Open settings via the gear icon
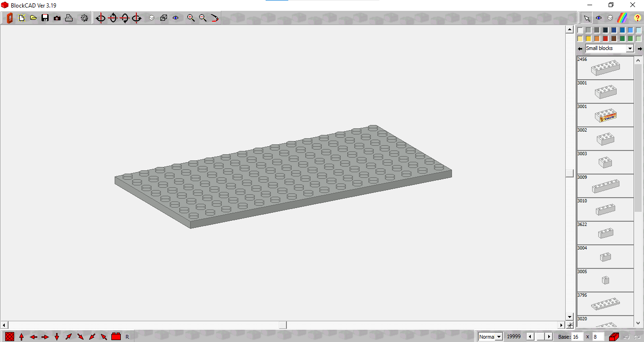 coord(84,18)
